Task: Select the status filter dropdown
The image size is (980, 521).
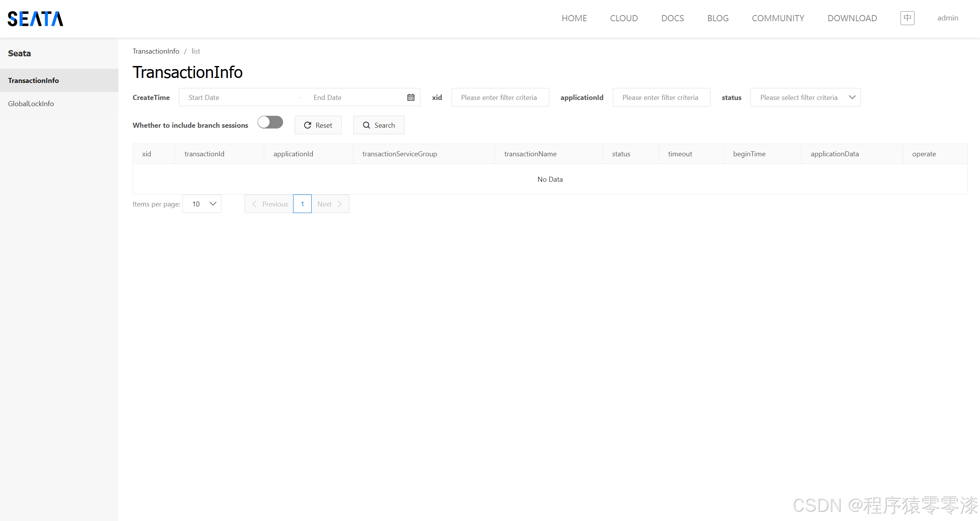Action: point(806,97)
